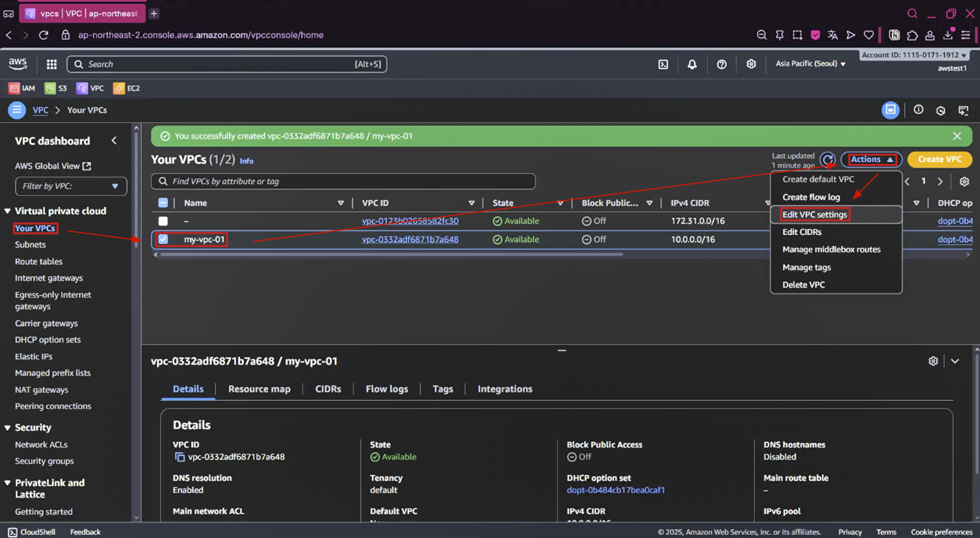
Task: Open CloudShell from the footer
Action: 31,532
